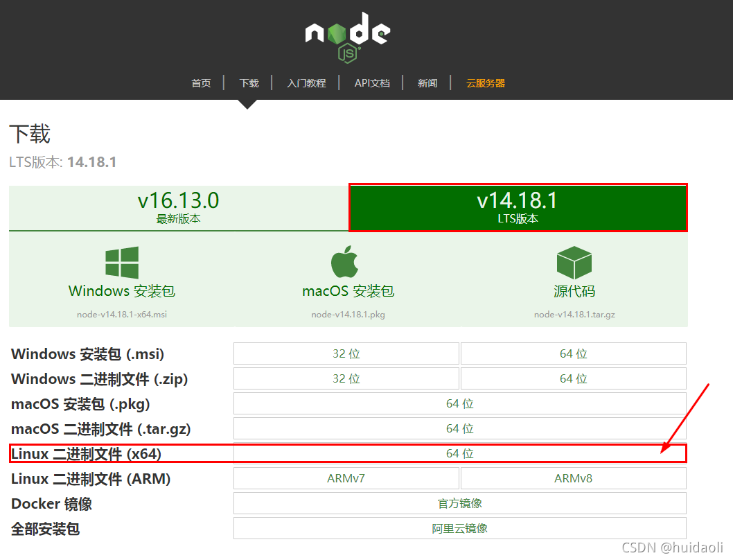
Task: Click the 全部安装包 label
Action: pos(45,529)
